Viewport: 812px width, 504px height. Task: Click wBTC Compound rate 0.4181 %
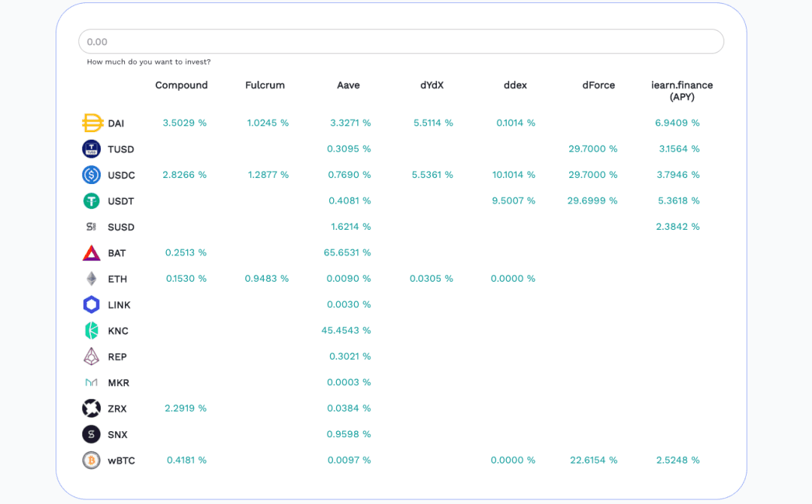pyautogui.click(x=186, y=460)
